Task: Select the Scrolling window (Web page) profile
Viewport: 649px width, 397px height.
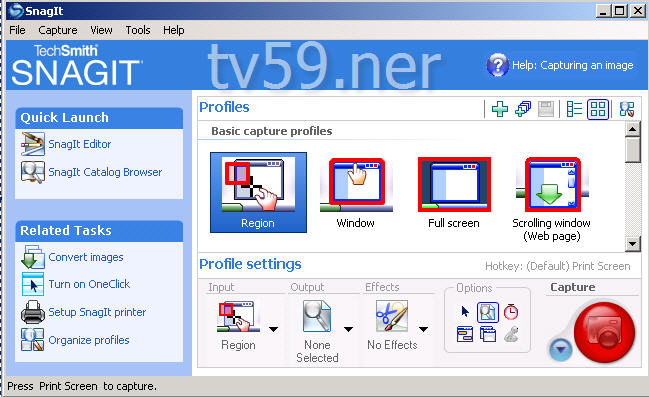Action: (552, 200)
